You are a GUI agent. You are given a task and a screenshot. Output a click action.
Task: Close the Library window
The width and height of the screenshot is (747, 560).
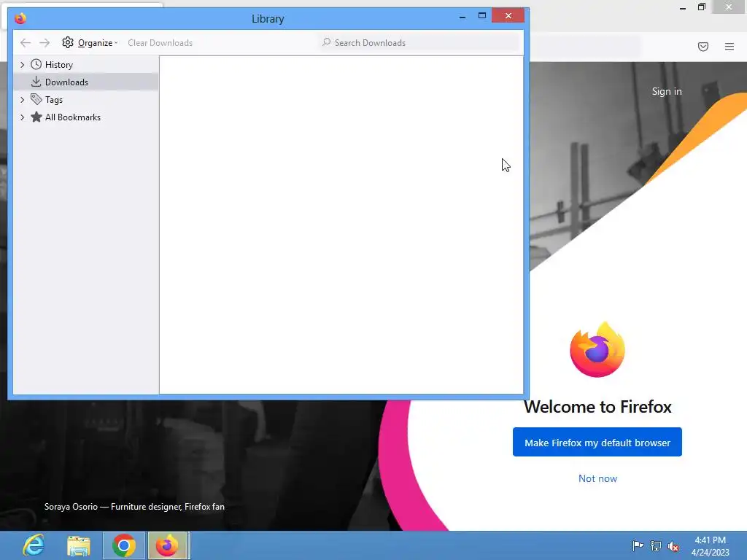508,16
